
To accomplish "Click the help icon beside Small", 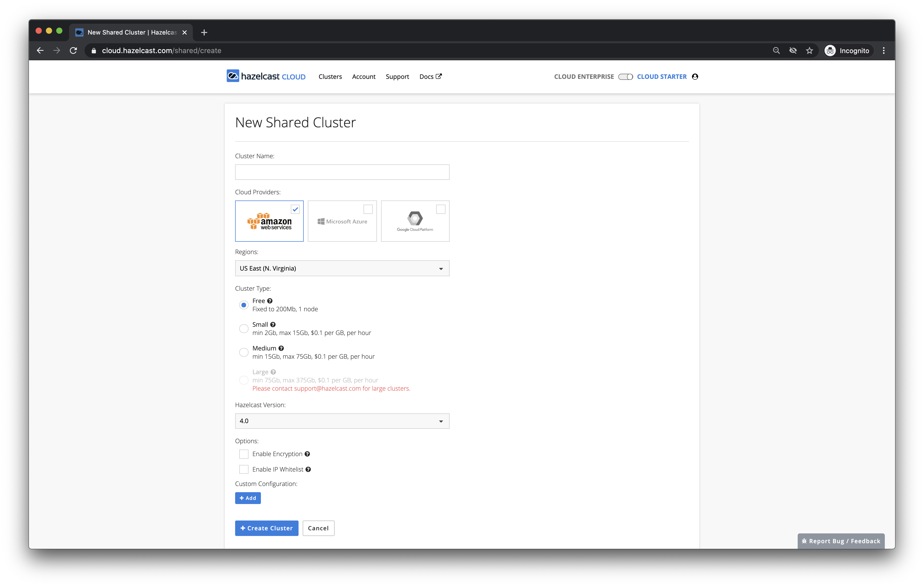I will 273,325.
